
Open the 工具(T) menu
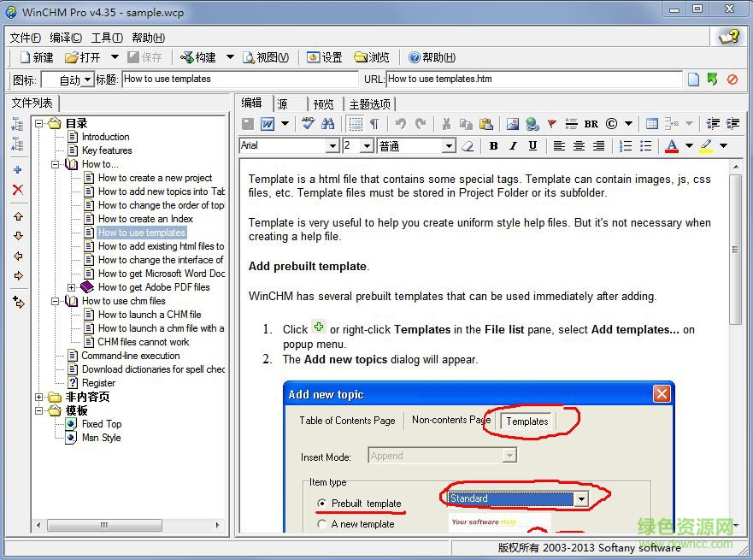tap(107, 38)
